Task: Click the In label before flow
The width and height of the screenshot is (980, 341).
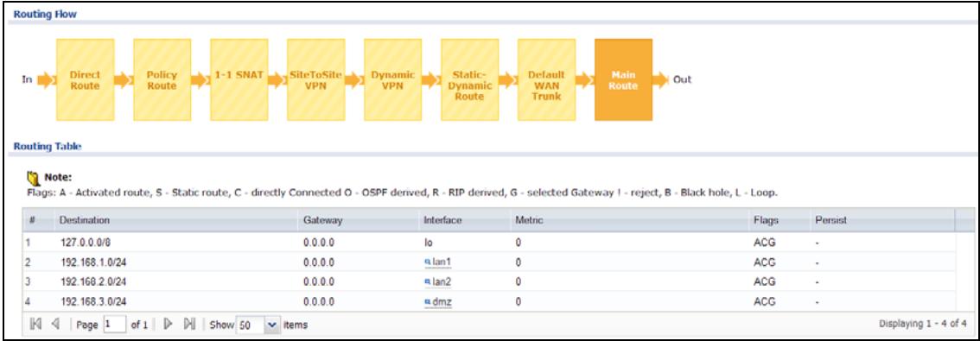Action: [28, 80]
